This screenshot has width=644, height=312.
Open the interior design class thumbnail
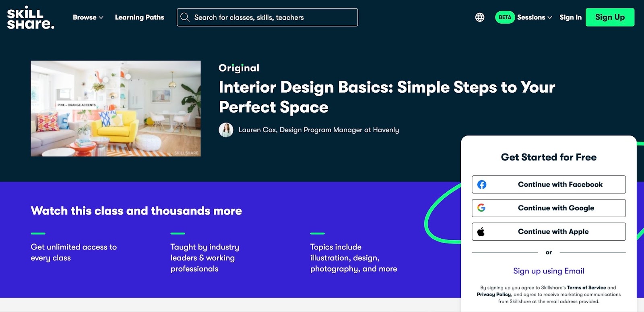coord(116,108)
